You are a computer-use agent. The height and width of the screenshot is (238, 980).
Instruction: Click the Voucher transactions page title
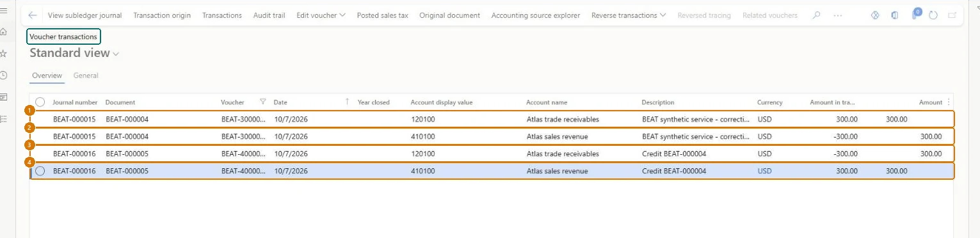coord(63,36)
